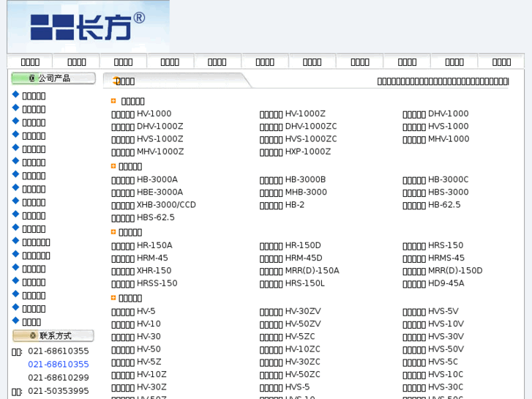
Task: Open the 公司产品 sidebar header
Action: click(53, 78)
